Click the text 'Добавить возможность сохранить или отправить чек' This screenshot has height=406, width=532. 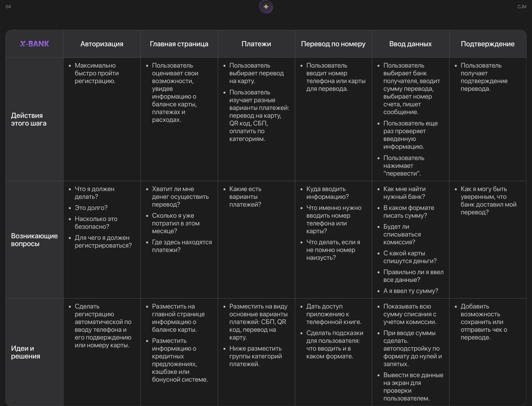coord(484,322)
